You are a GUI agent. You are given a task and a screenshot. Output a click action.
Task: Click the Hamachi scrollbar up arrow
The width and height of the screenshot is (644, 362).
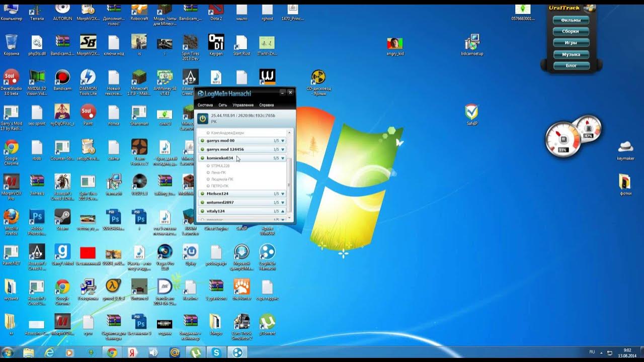coord(289,132)
